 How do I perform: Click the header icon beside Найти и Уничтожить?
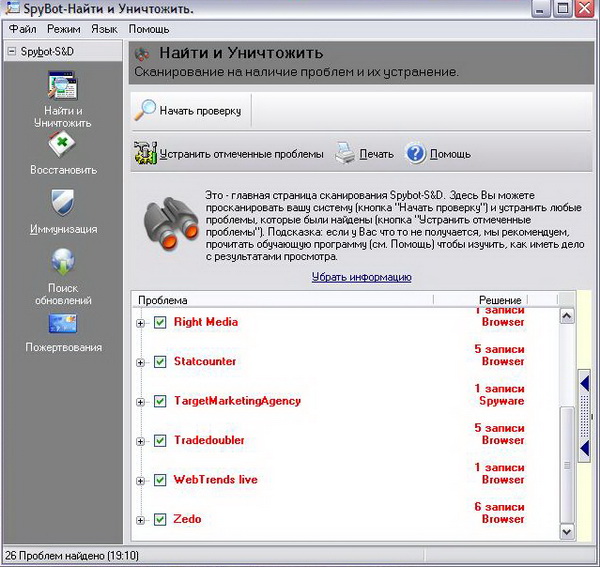click(x=142, y=54)
